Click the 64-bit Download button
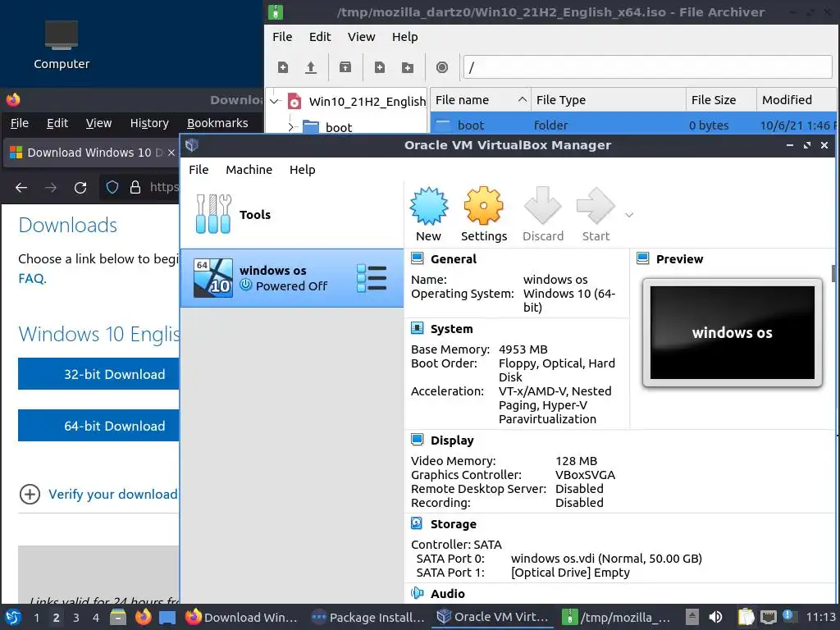 (98, 426)
